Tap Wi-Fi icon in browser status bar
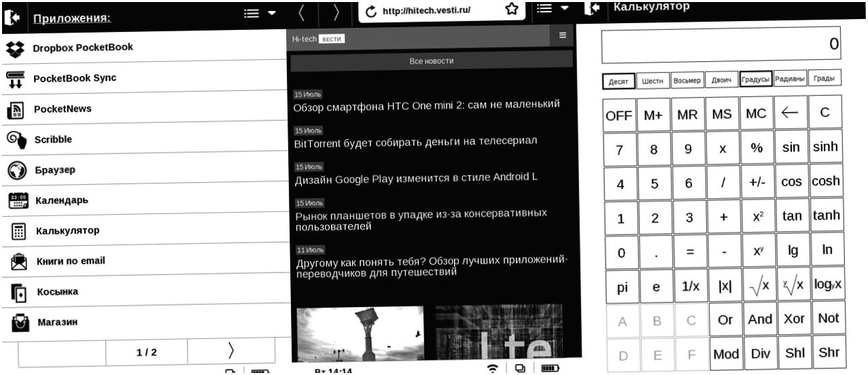This screenshot has width=868, height=375. [493, 368]
